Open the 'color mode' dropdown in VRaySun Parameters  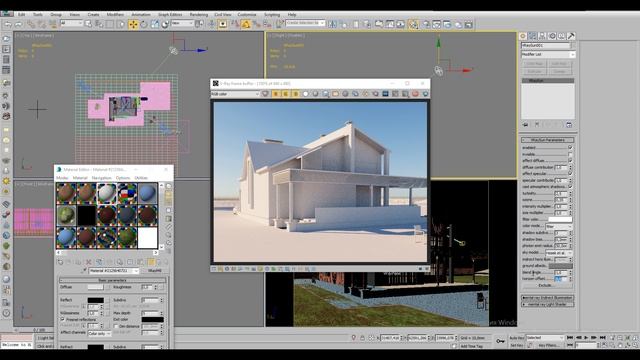point(559,226)
